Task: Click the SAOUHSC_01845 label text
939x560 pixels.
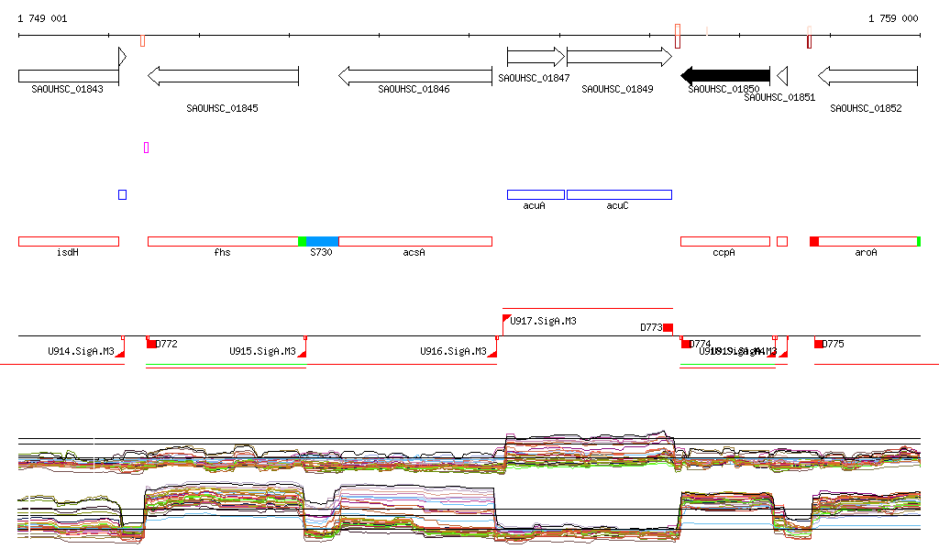Action: (x=222, y=108)
